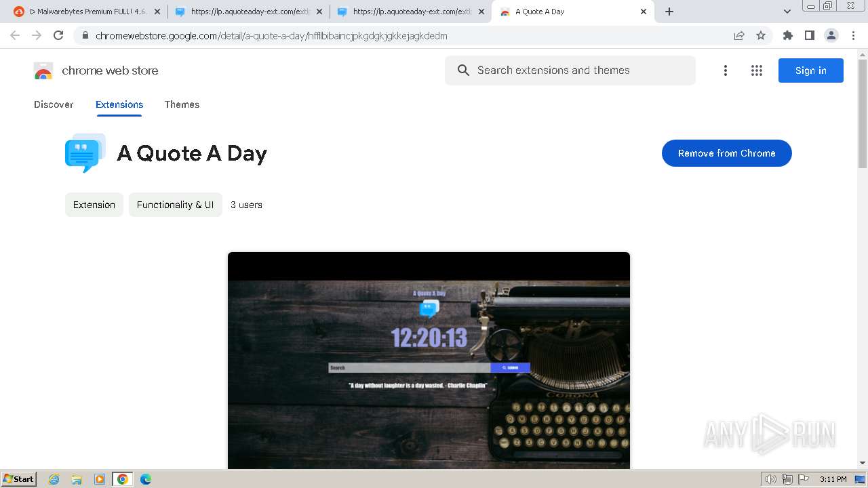Click the site lock icon in address bar

pyautogui.click(x=85, y=36)
